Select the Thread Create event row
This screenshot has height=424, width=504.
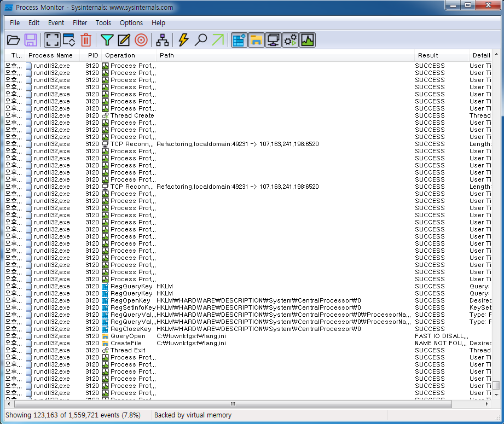pos(248,115)
